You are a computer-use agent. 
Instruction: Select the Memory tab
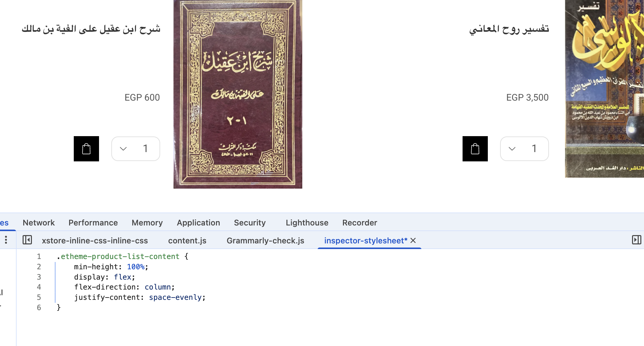(147, 223)
